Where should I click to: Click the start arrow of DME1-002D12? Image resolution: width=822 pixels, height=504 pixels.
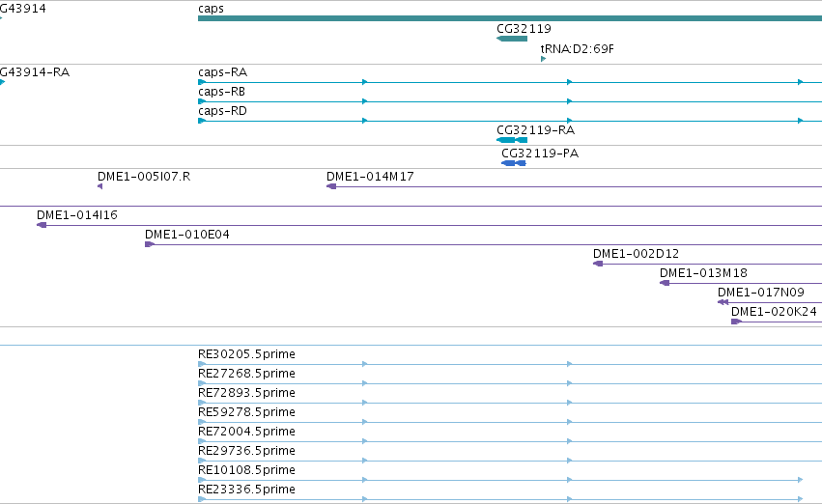[x=598, y=264]
